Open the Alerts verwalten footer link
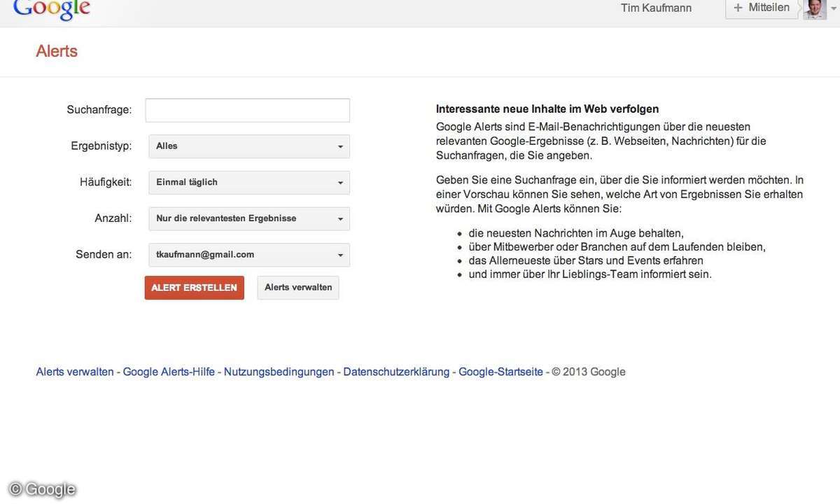Image resolution: width=840 pixels, height=504 pixels. (x=75, y=372)
